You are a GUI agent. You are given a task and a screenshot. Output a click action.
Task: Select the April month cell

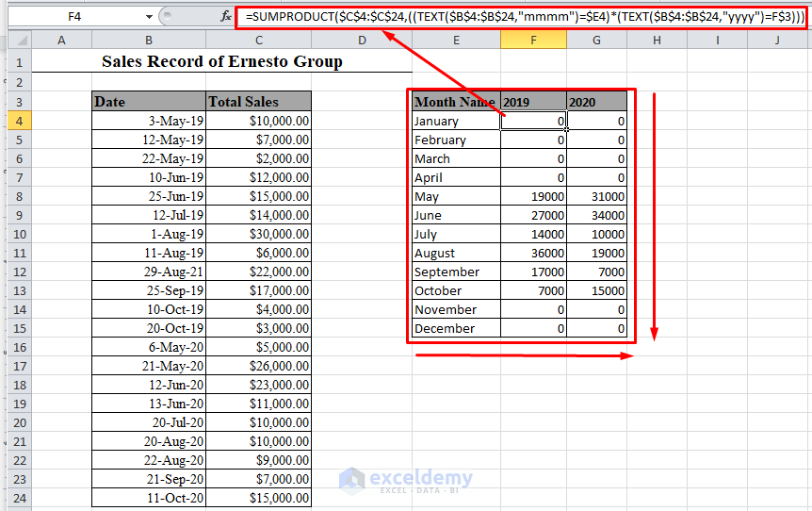coord(456,178)
